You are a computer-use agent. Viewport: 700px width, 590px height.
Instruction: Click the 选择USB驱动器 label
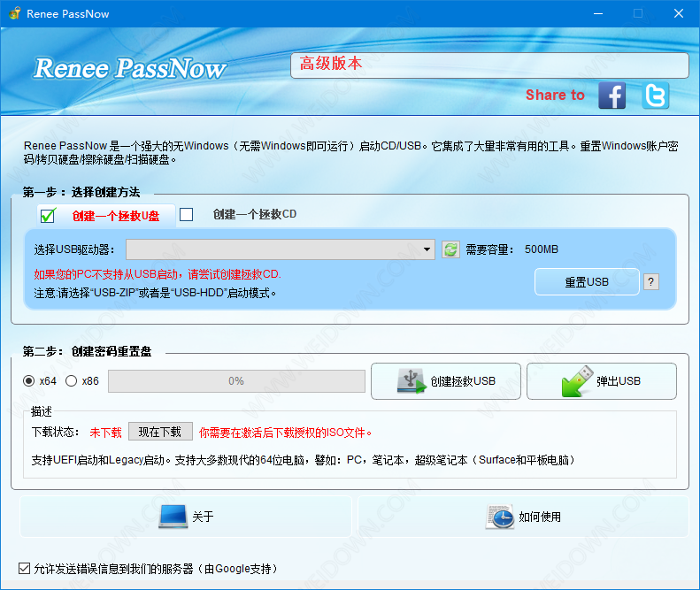pos(74,249)
